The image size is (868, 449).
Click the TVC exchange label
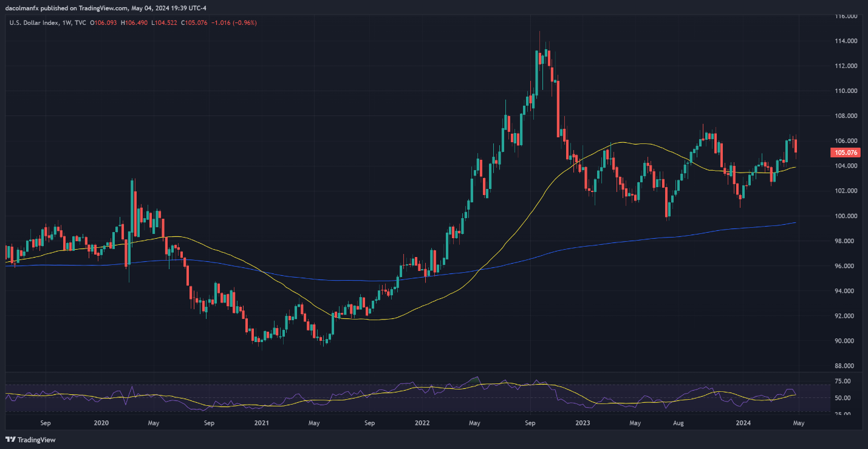(x=81, y=22)
